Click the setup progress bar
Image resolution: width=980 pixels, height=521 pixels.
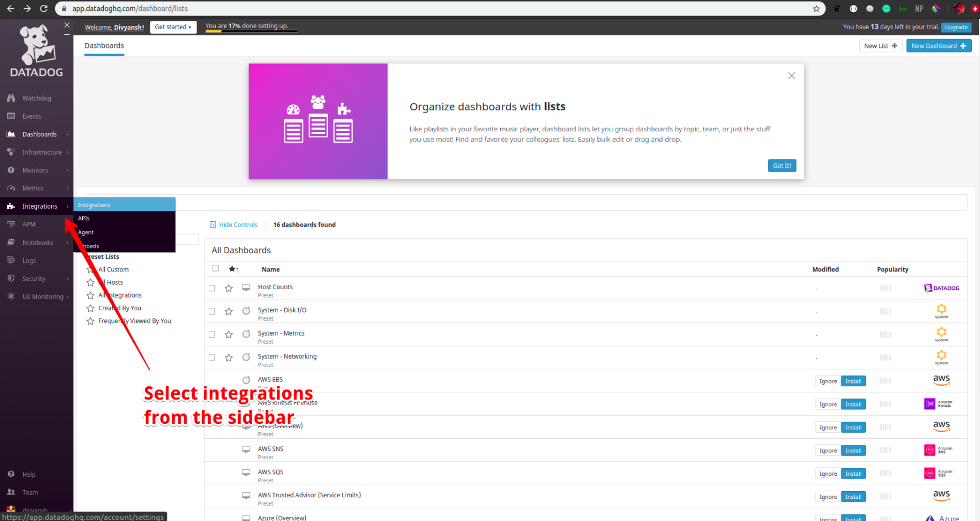click(252, 31)
